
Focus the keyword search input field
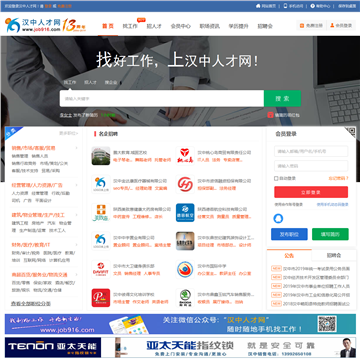[162, 98]
